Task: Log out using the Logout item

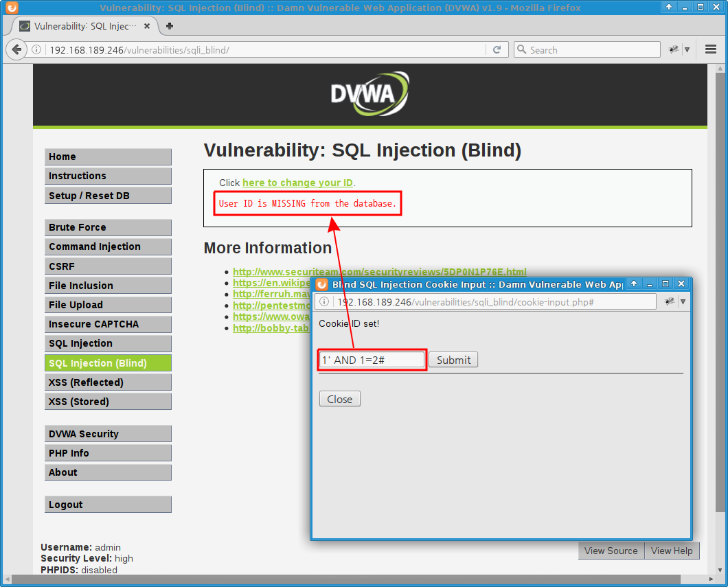Action: 108,505
